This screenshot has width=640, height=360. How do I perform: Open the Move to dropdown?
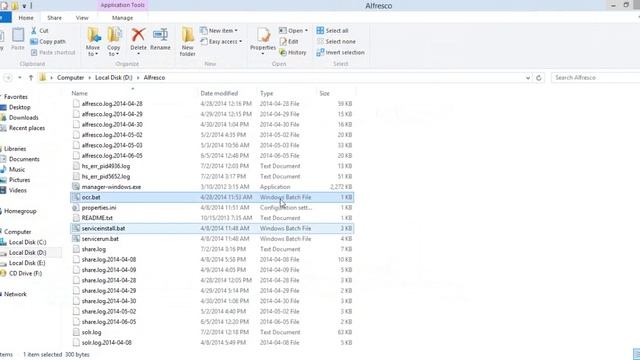[x=93, y=42]
